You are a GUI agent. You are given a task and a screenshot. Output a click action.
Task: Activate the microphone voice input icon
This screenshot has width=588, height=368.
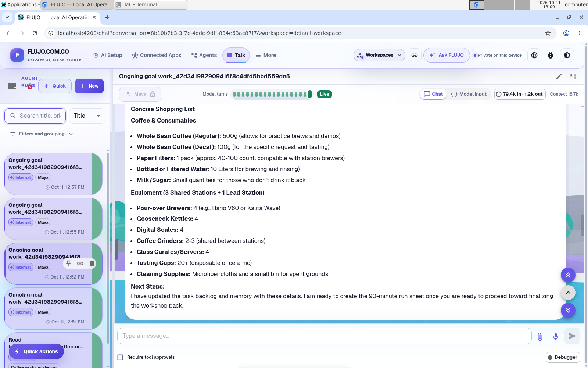tap(556, 336)
